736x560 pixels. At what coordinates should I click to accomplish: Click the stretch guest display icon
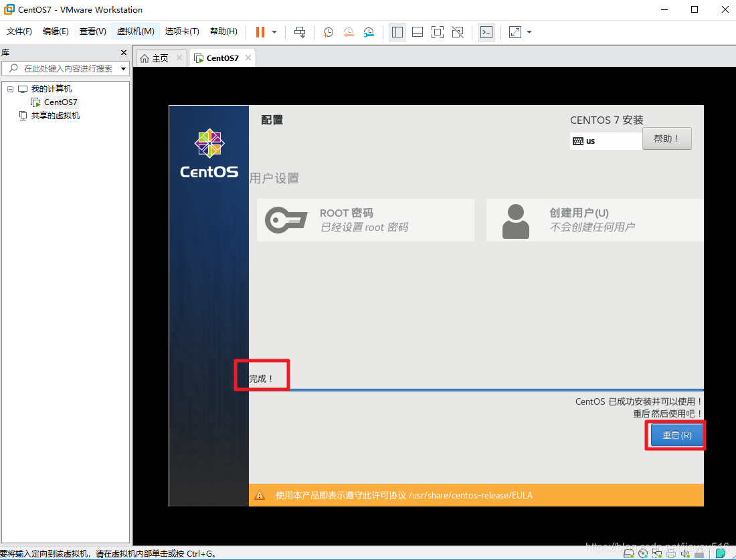tap(515, 32)
